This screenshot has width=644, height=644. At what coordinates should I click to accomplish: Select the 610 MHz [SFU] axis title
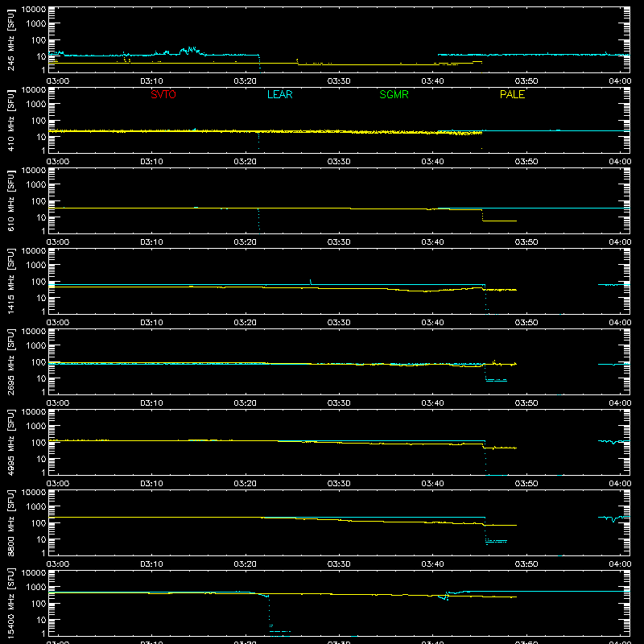point(11,200)
